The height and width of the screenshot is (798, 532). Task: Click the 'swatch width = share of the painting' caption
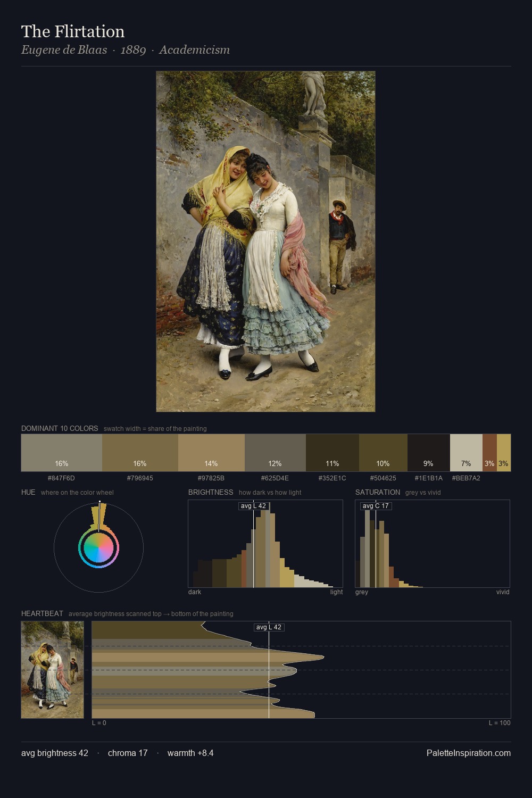(155, 429)
